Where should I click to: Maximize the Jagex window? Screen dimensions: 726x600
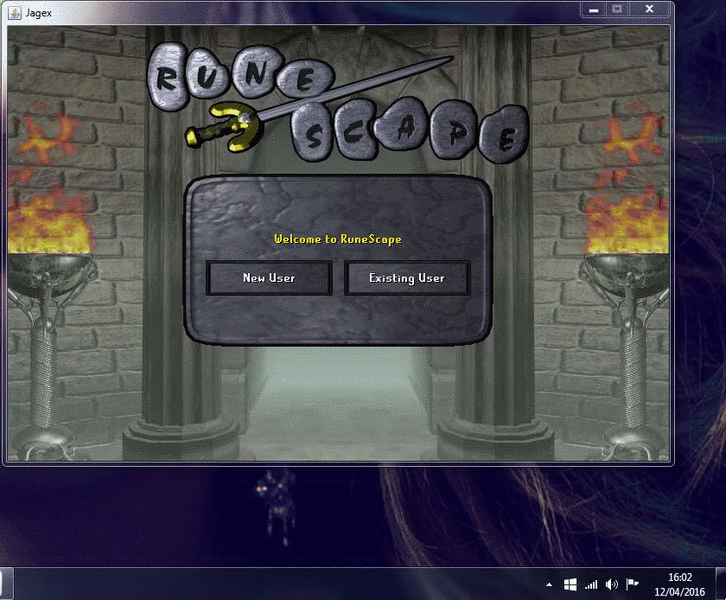[x=617, y=9]
